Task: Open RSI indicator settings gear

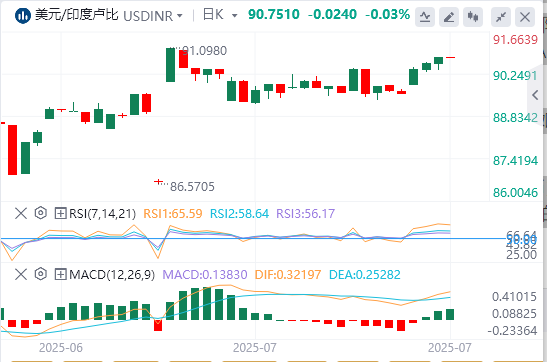Action: click(x=40, y=213)
